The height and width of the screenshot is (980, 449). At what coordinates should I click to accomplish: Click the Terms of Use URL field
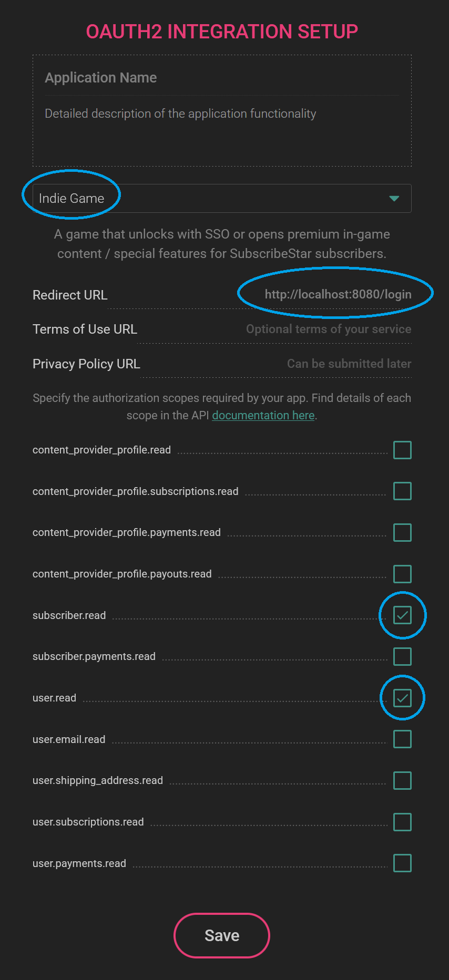(274, 329)
